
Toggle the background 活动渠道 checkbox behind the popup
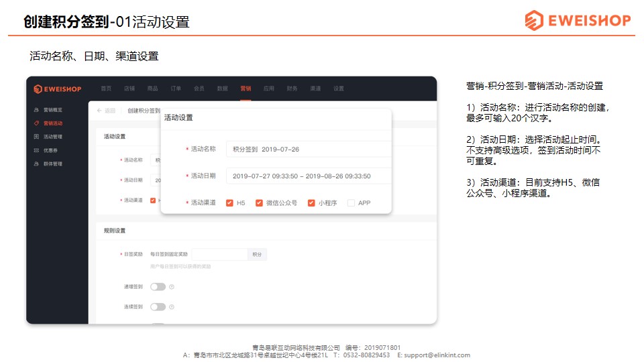(x=153, y=200)
